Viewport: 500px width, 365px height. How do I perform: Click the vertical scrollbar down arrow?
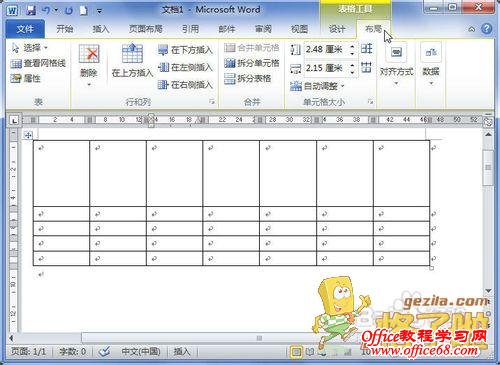(488, 291)
